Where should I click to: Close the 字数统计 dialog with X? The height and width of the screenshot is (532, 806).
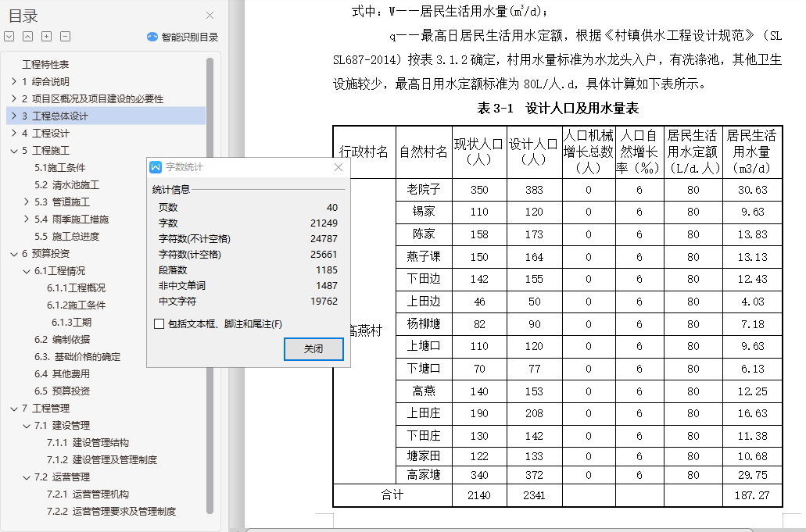tap(339, 167)
